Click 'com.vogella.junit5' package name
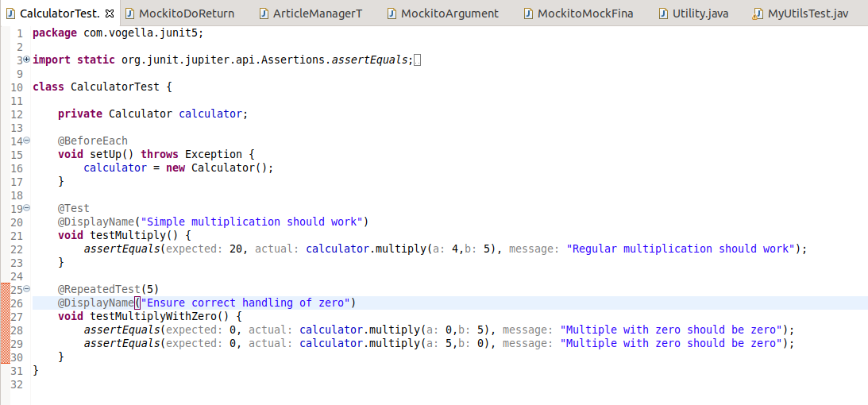Screen dimensions: 868x405 141,33
